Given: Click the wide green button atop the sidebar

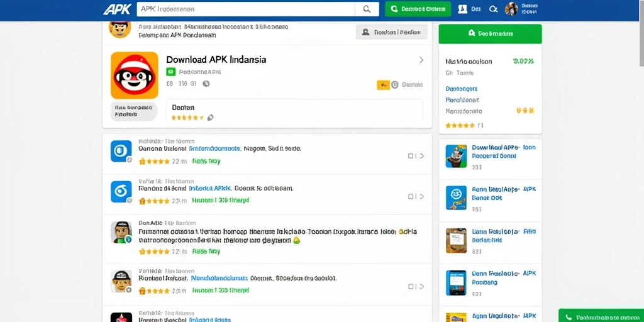Looking at the screenshot, I should (490, 34).
